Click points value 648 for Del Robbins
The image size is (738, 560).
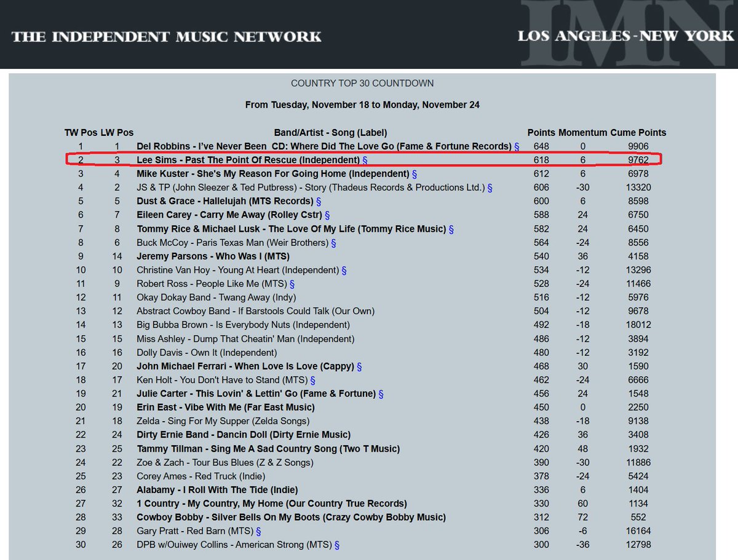click(541, 146)
